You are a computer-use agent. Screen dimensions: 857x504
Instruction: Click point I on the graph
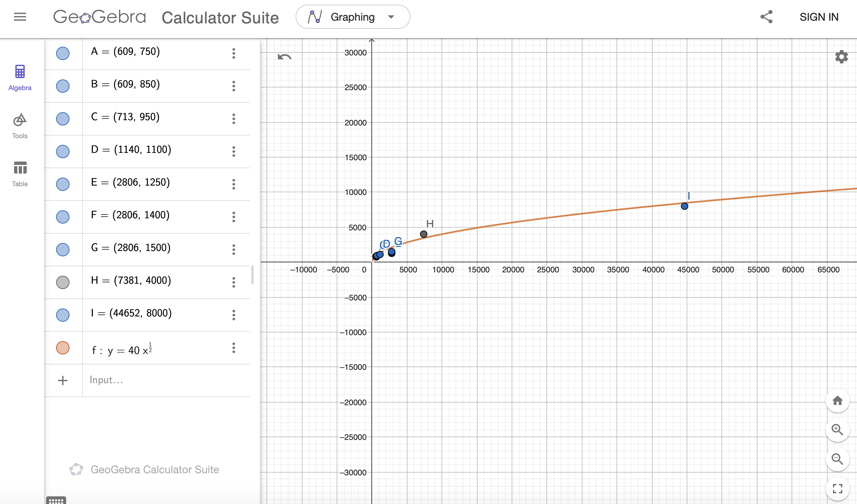point(685,206)
